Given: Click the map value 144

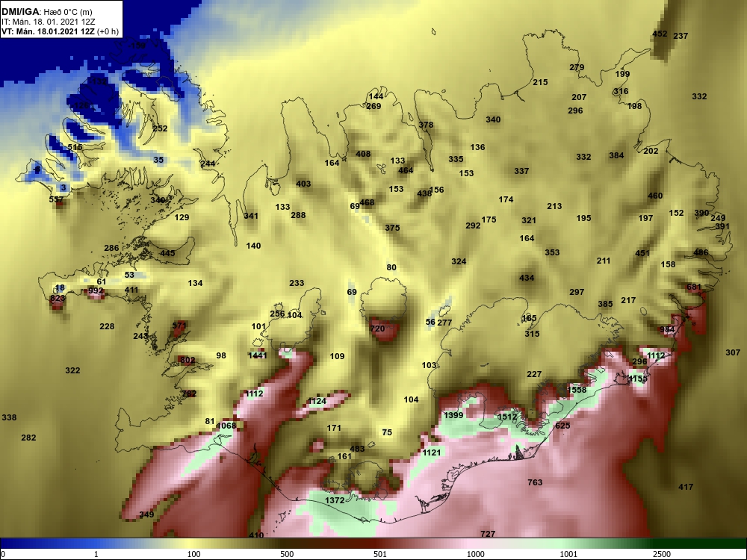Looking at the screenshot, I should coord(376,96).
